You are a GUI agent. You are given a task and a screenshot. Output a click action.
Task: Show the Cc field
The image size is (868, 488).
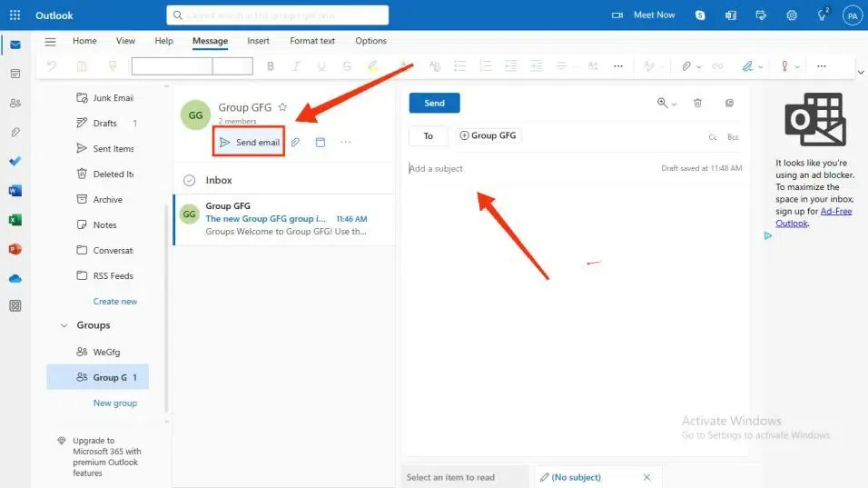tap(713, 137)
